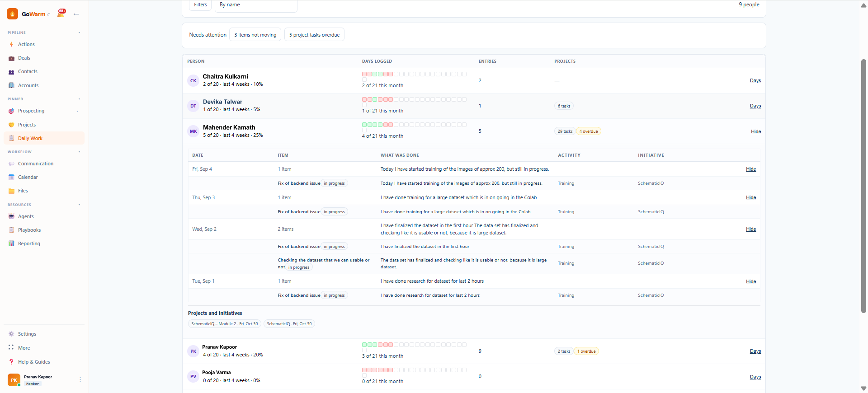Open the user menu kebab beside Pranav Kapoor
868x393 pixels.
[80, 380]
